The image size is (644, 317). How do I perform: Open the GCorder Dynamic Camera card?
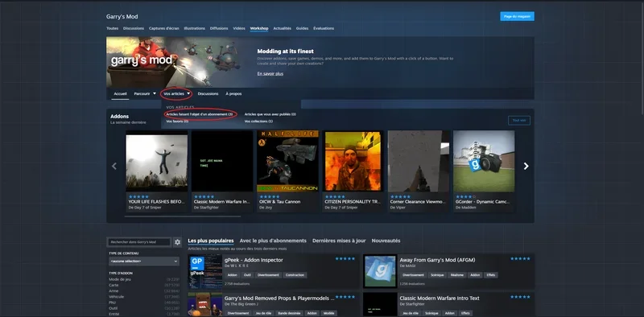coord(484,171)
